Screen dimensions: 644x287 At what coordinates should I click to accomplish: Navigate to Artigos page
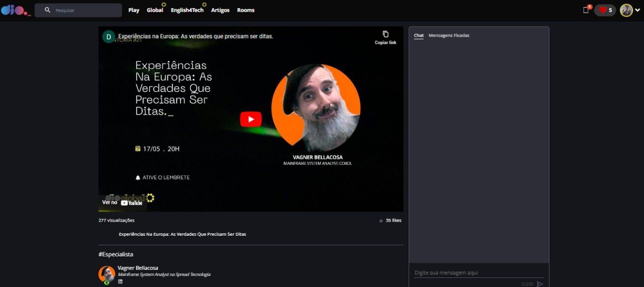(220, 10)
